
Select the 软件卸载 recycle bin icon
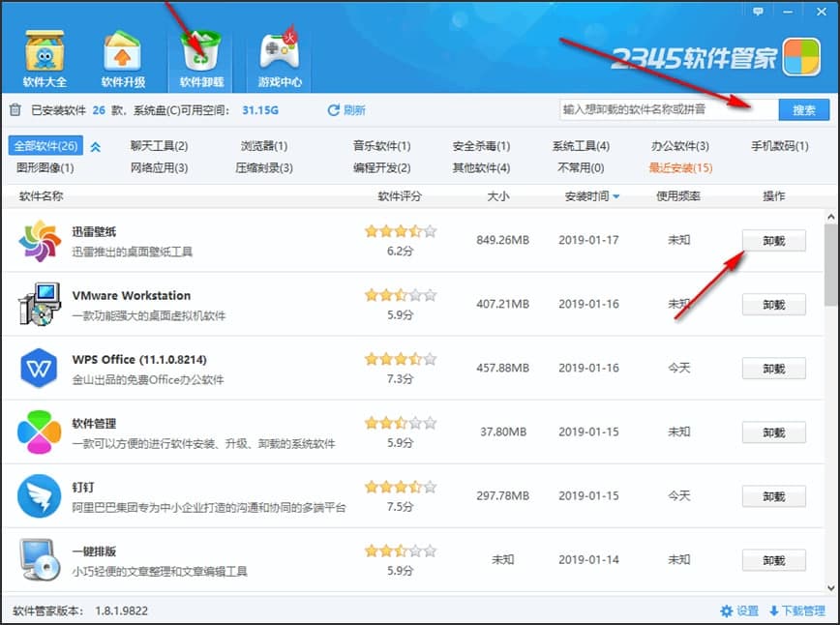pyautogui.click(x=201, y=52)
